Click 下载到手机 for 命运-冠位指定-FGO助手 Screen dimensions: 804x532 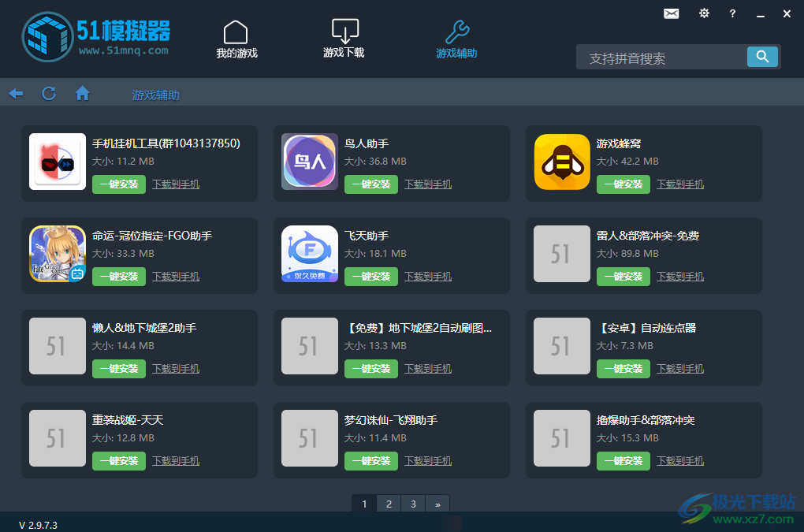[x=176, y=277]
